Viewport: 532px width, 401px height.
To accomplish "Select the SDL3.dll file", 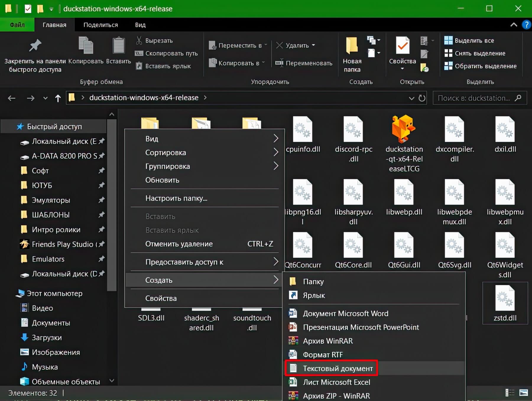I will tap(151, 318).
